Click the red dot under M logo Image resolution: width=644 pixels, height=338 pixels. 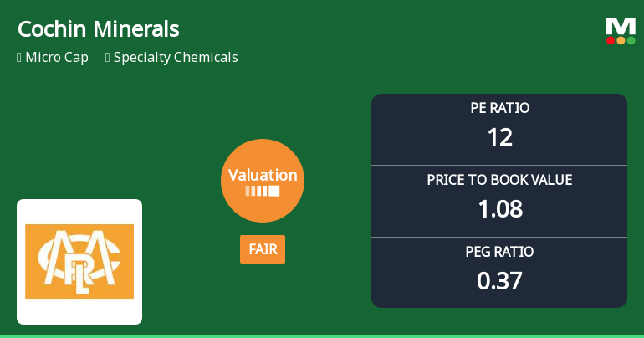tap(611, 40)
